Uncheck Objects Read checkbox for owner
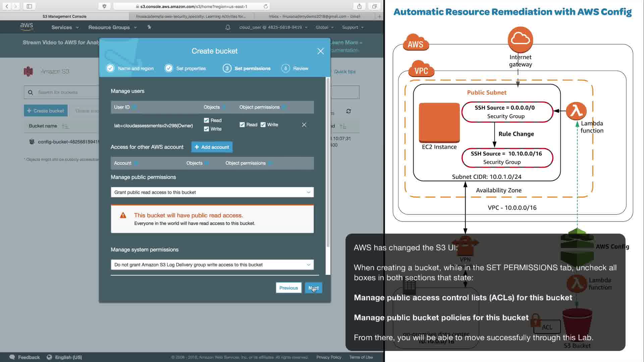 (x=206, y=120)
